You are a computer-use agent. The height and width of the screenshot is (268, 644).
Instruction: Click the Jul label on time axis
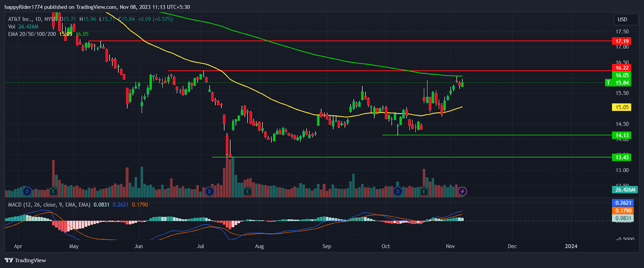[x=200, y=246]
